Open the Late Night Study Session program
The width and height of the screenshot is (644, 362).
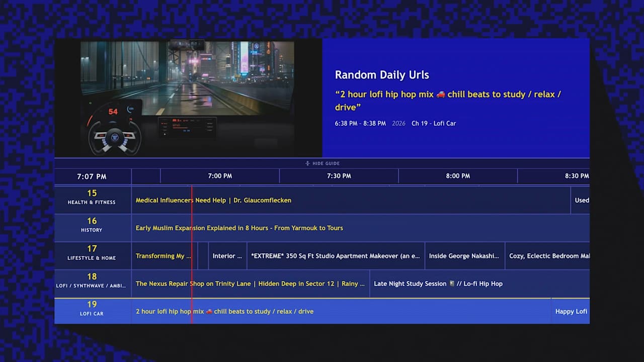[437, 284]
